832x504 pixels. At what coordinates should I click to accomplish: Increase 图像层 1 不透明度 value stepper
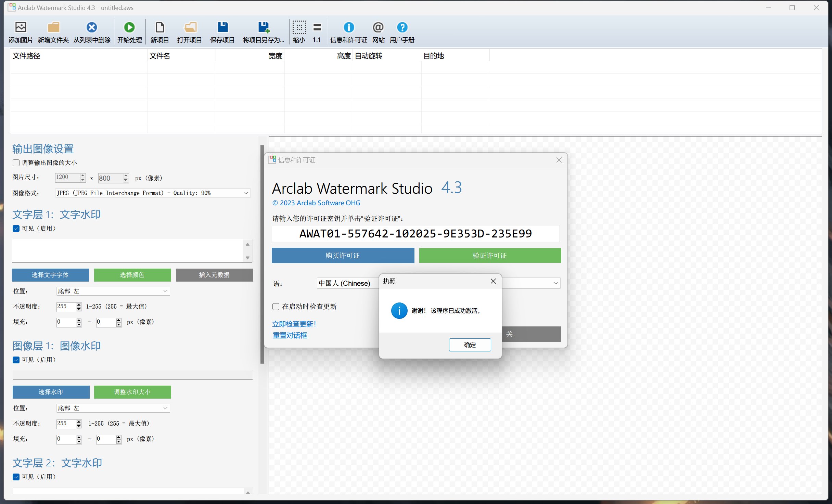(79, 421)
